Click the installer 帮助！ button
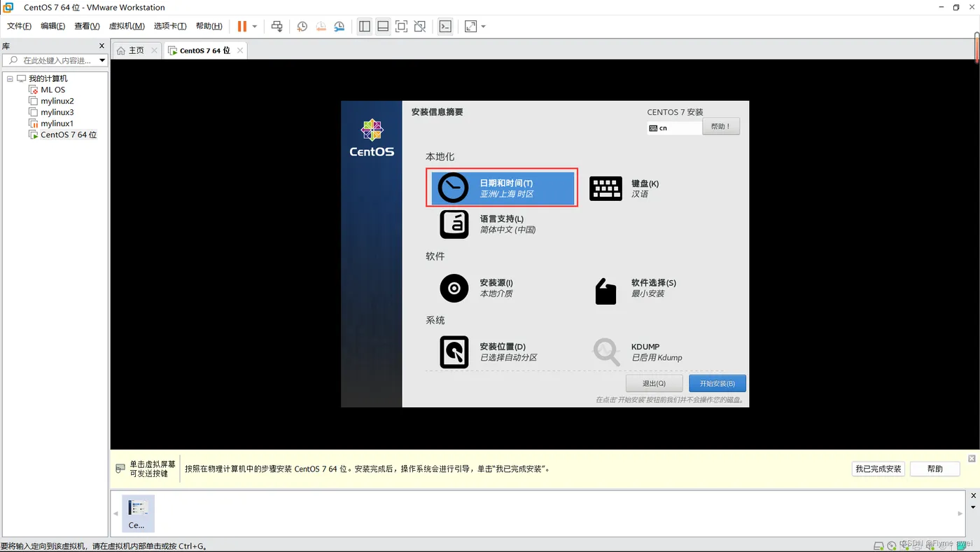Viewport: 980px width, 552px height. coord(720,127)
